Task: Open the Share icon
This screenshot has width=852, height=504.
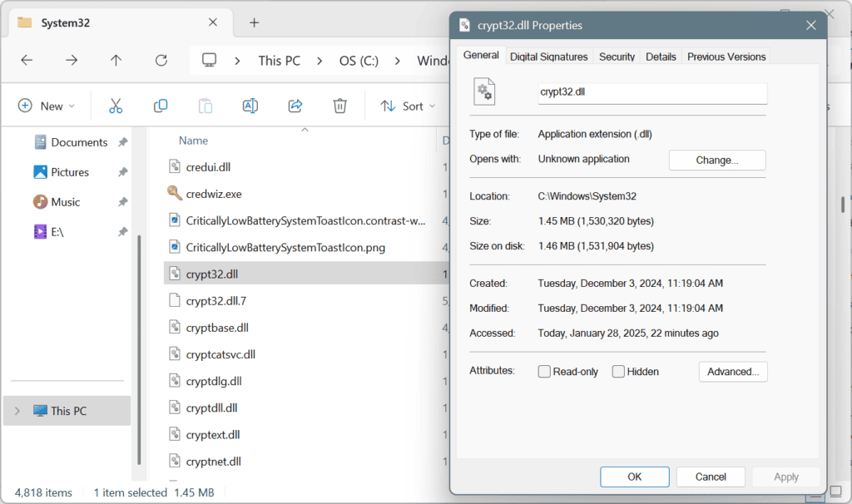Action: tap(295, 106)
